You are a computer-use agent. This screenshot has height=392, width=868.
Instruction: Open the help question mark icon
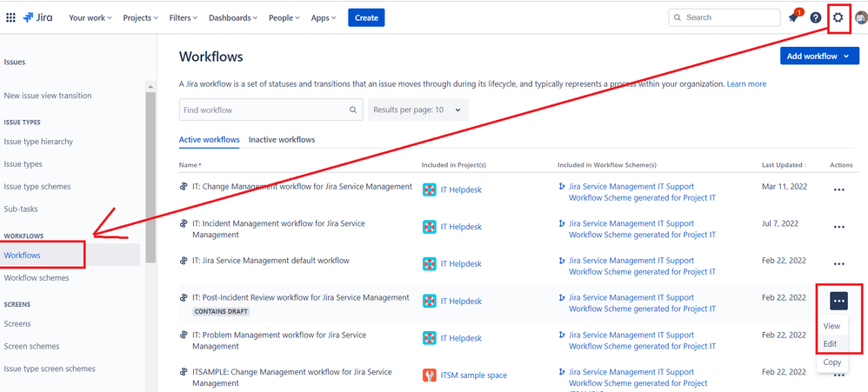[x=816, y=17]
